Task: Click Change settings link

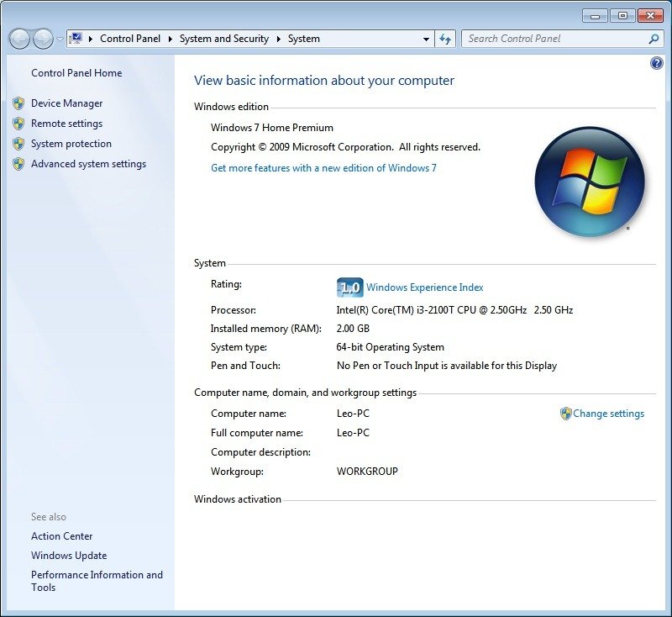Action: (608, 414)
